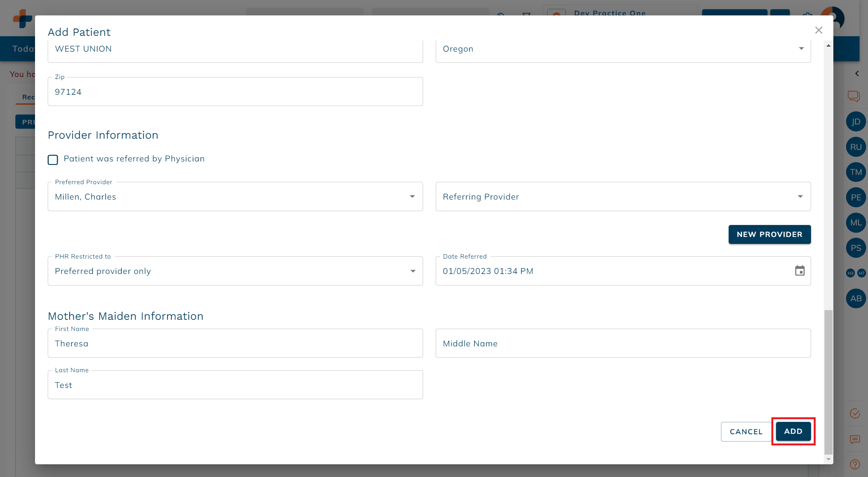Click the NEW PROVIDER button
868x477 pixels.
pos(769,234)
